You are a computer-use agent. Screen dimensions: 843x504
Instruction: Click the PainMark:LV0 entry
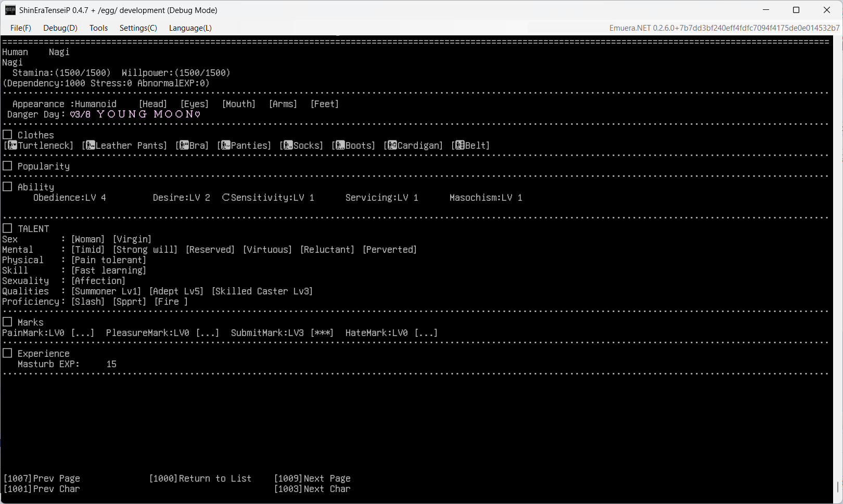pyautogui.click(x=48, y=333)
